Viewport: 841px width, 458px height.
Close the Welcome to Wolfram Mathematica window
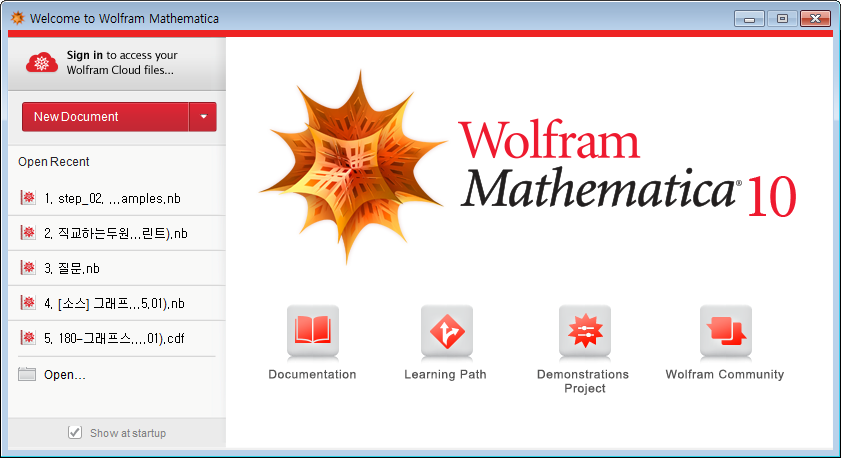[x=815, y=19]
